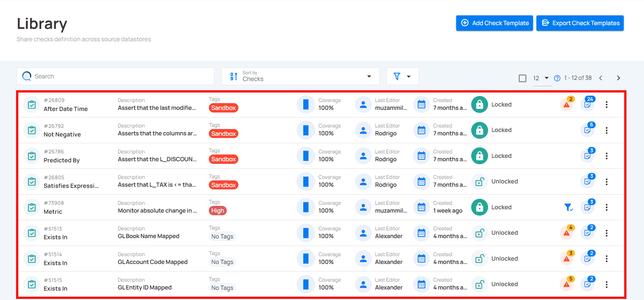The height and width of the screenshot is (300, 644).
Task: Click the coverage bar for Metric
Action: (x=306, y=207)
